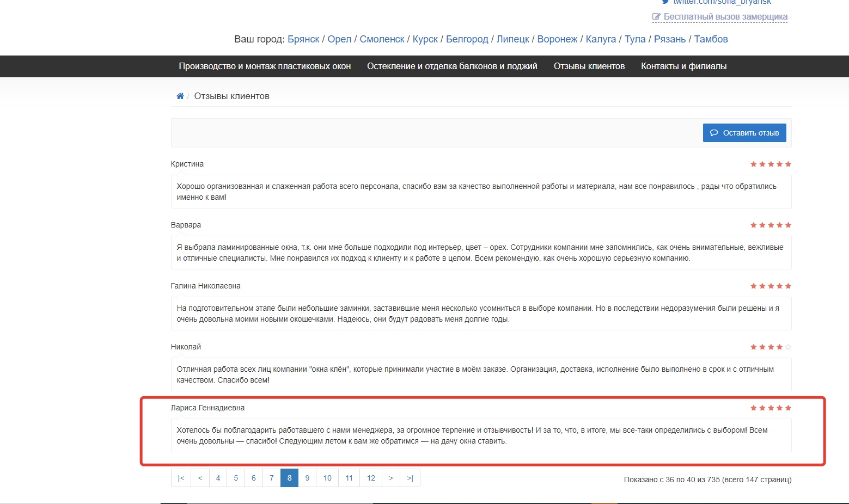
Task: Click the star rating of Кристина's review
Action: click(x=771, y=164)
